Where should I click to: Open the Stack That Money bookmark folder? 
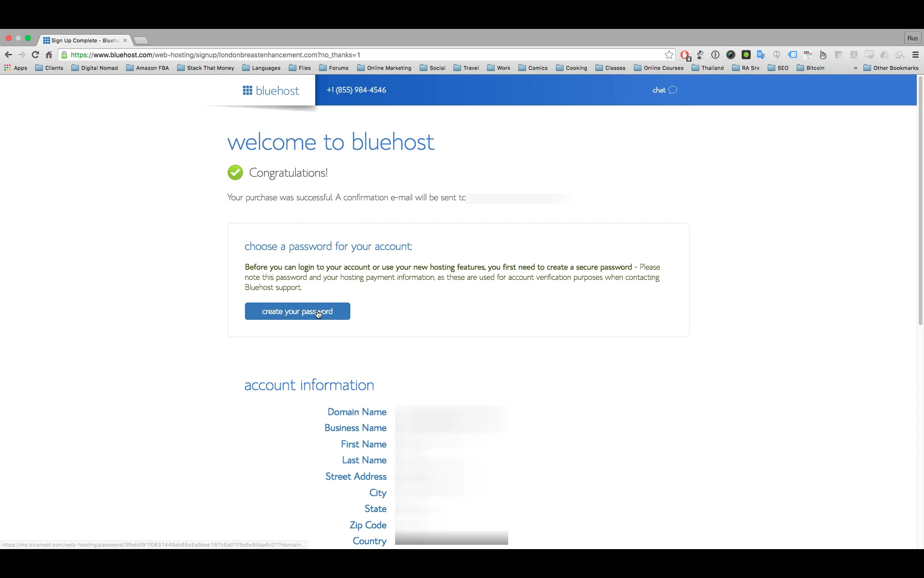205,68
